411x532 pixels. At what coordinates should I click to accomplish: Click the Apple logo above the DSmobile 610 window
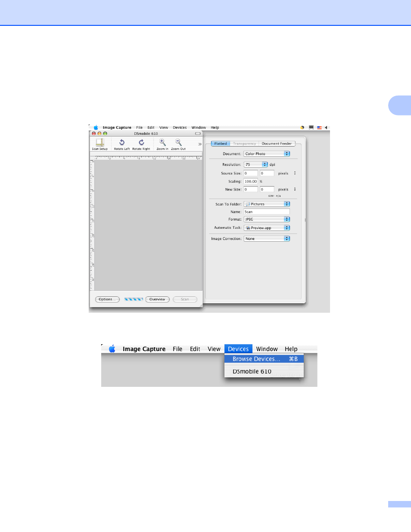pos(96,128)
